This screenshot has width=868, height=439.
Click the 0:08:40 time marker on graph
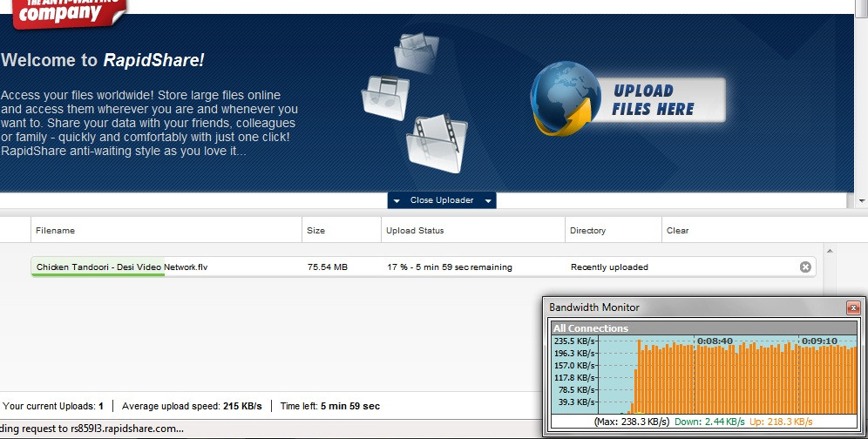715,341
